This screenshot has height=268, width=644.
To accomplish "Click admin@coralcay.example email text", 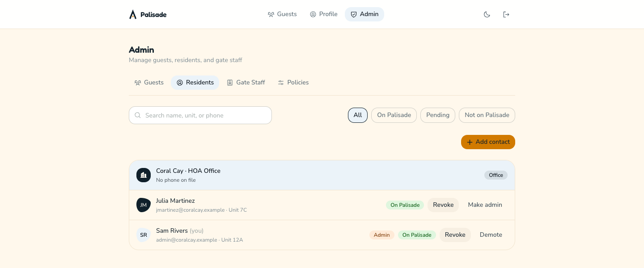I will [x=186, y=240].
